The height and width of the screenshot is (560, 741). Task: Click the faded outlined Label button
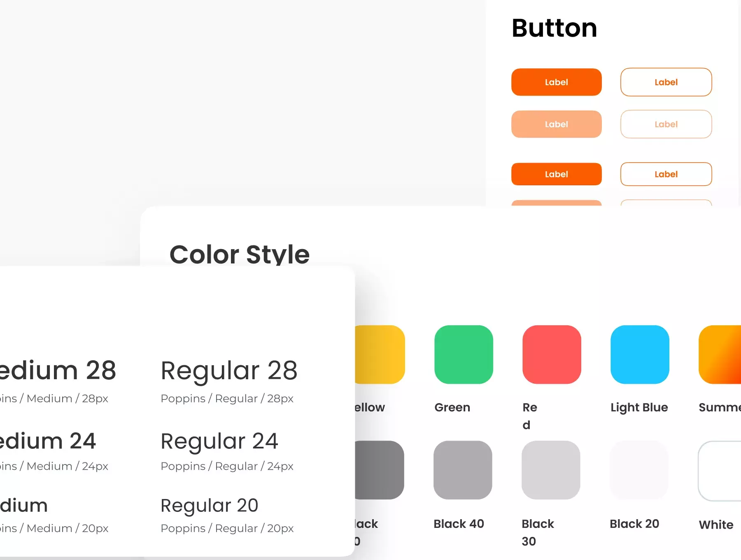tap(666, 124)
